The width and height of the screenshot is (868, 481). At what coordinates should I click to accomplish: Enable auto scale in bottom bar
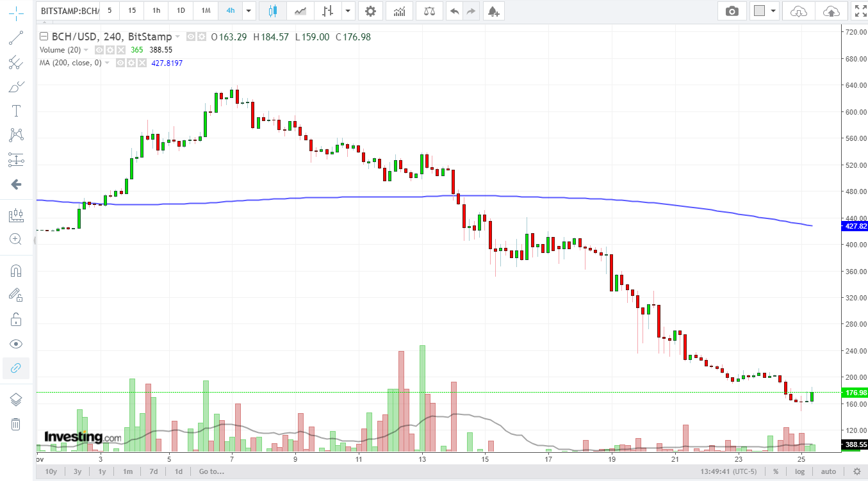click(x=828, y=471)
